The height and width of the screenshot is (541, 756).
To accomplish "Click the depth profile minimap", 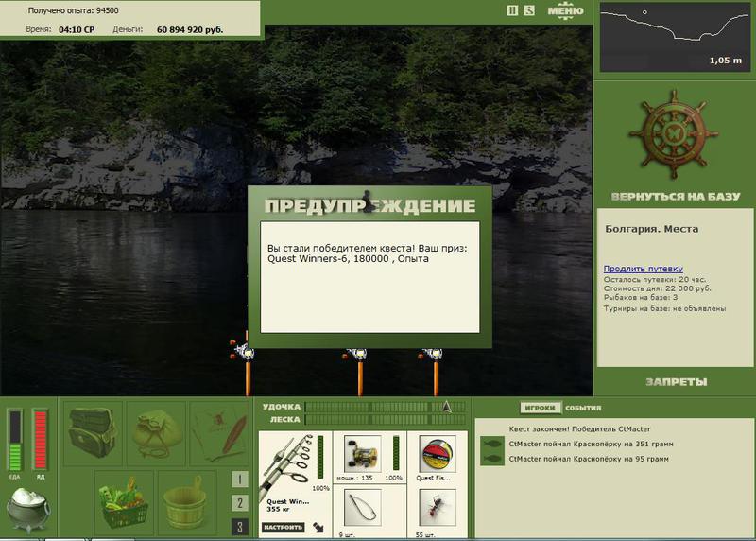I will coord(675,37).
